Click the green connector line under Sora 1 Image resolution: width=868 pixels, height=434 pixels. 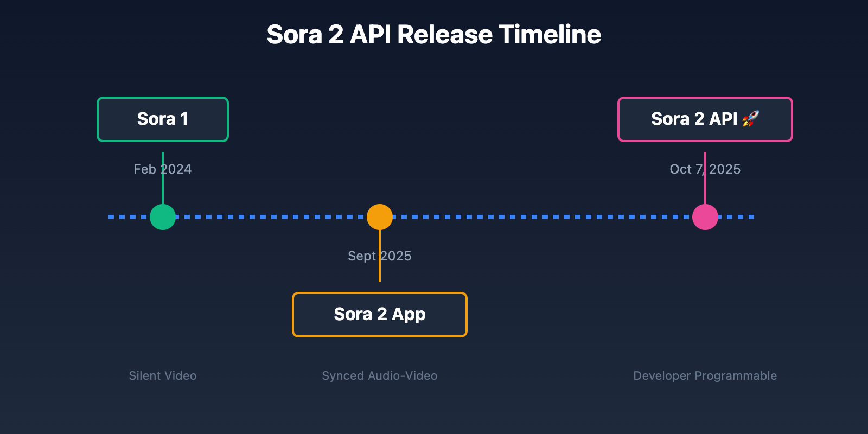163,190
